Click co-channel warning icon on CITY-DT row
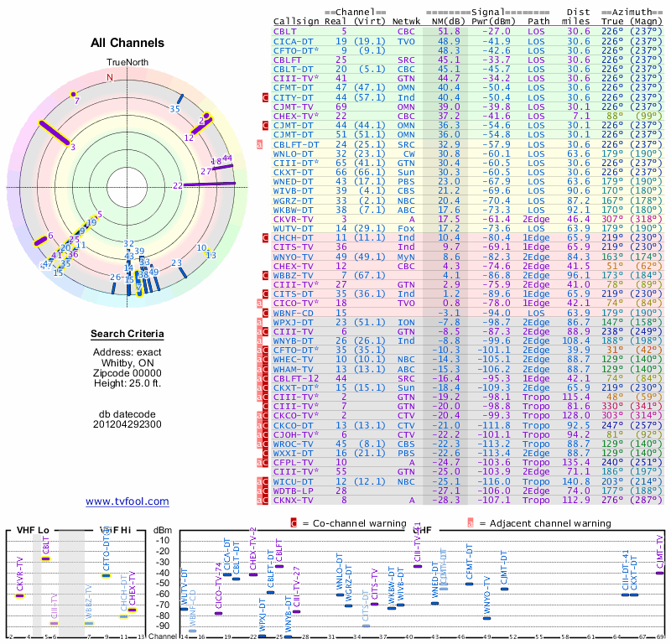The width and height of the screenshot is (671, 644). [x=265, y=97]
